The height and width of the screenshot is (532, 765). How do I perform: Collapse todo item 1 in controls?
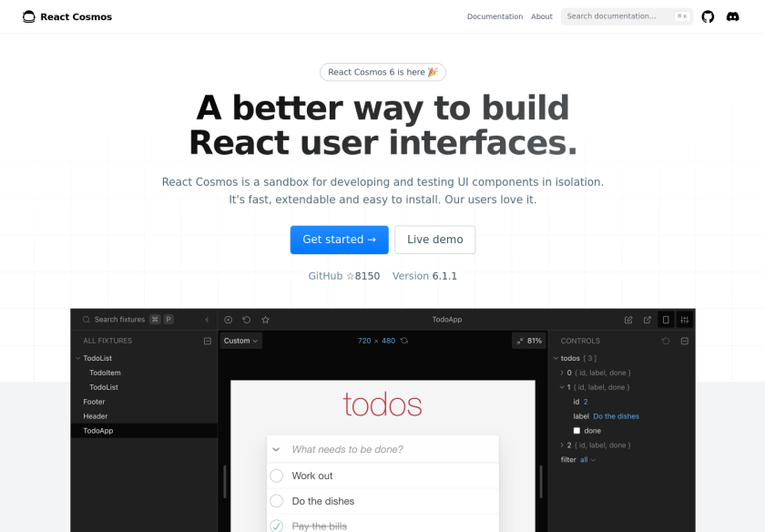(562, 387)
